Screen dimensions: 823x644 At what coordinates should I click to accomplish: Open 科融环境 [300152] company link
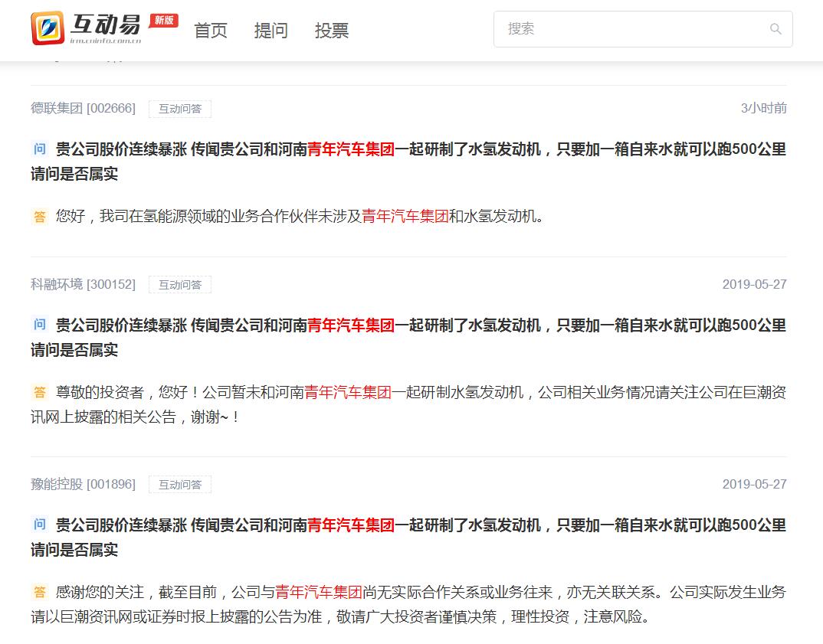[83, 284]
